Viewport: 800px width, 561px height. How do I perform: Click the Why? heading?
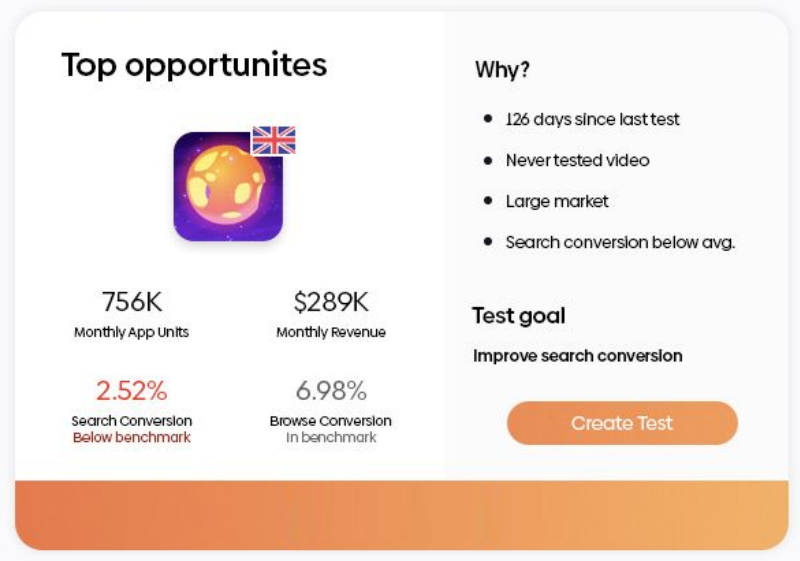[x=502, y=71]
